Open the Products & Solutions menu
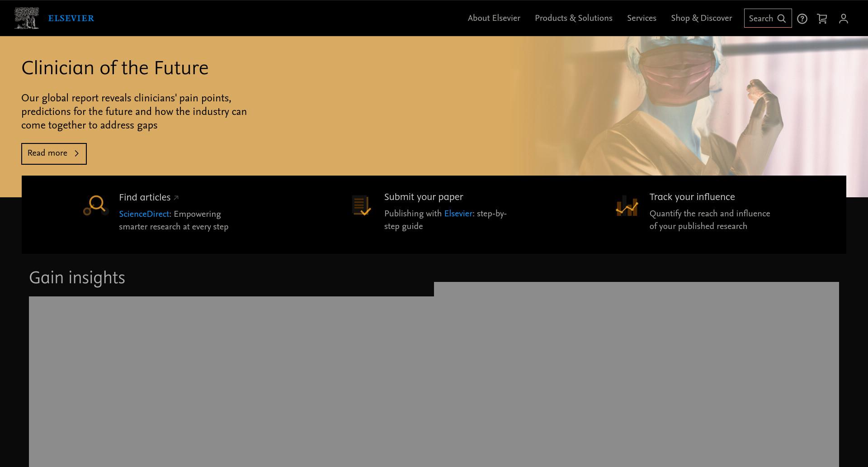Viewport: 868px width, 467px height. [573, 18]
